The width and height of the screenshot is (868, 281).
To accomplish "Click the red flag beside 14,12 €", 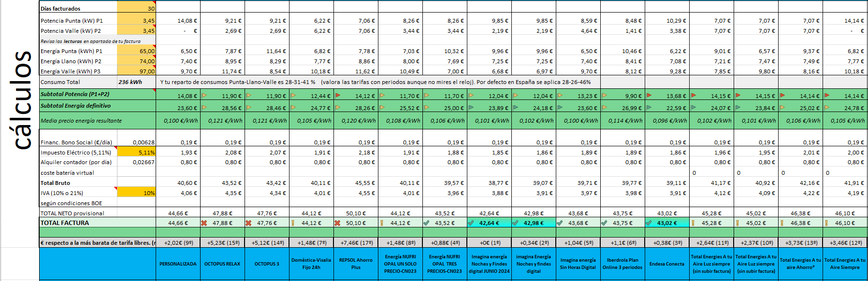I will point(337,95).
